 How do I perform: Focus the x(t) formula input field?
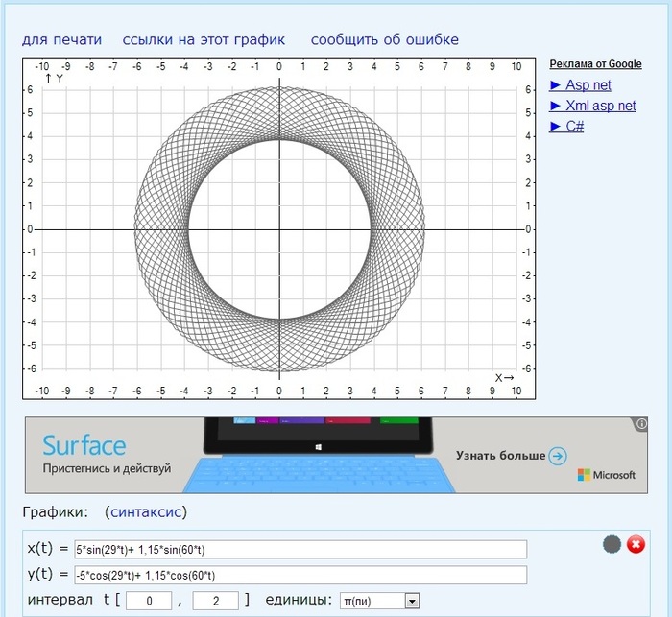point(300,550)
